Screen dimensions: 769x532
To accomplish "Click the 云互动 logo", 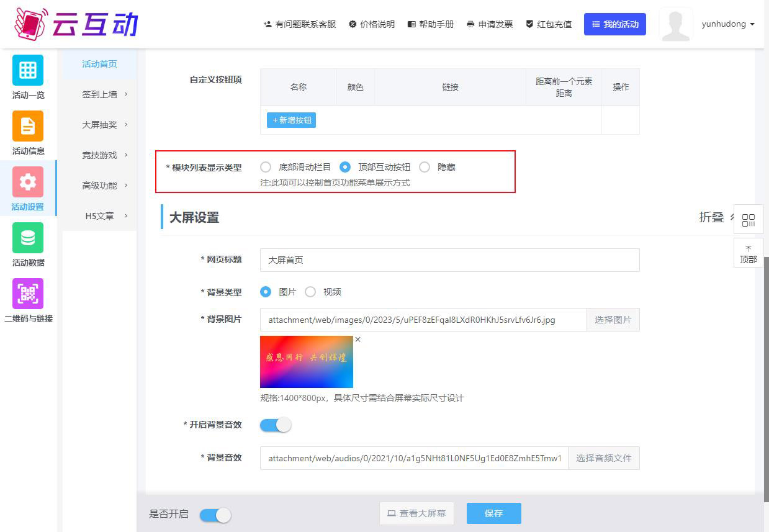I will (76, 24).
